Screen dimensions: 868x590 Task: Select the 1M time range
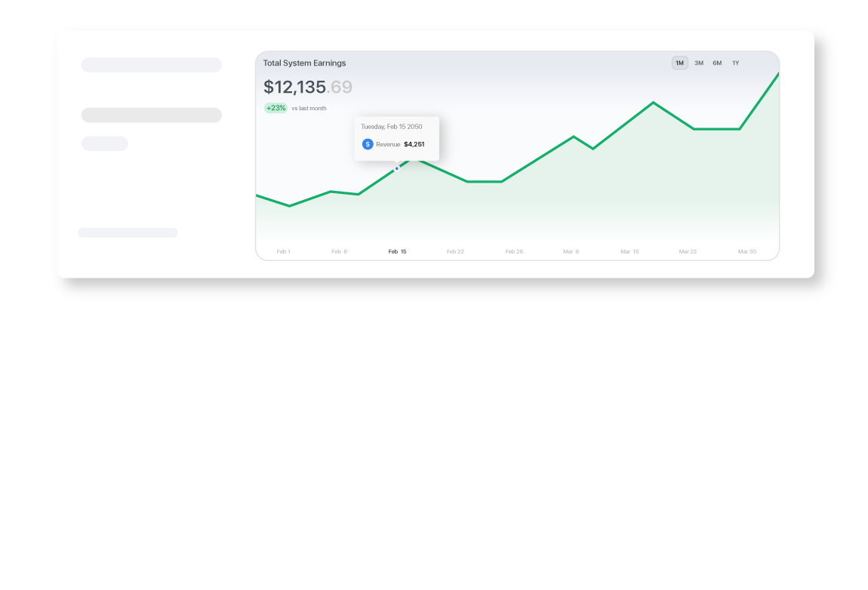coord(679,63)
